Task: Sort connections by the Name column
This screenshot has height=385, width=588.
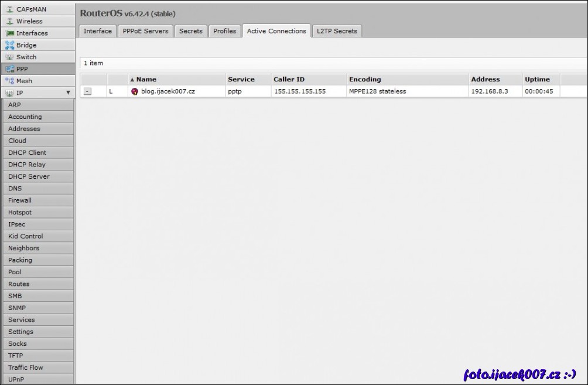Action: (x=146, y=79)
